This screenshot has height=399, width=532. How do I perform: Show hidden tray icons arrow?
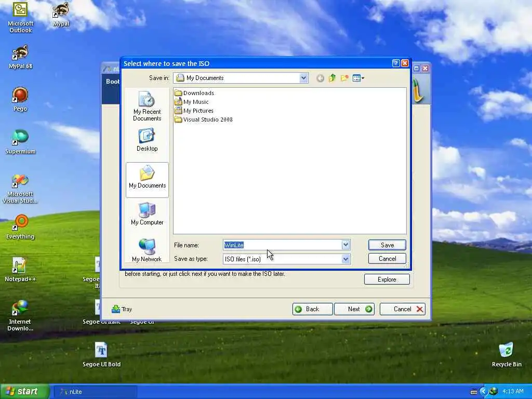(x=484, y=392)
